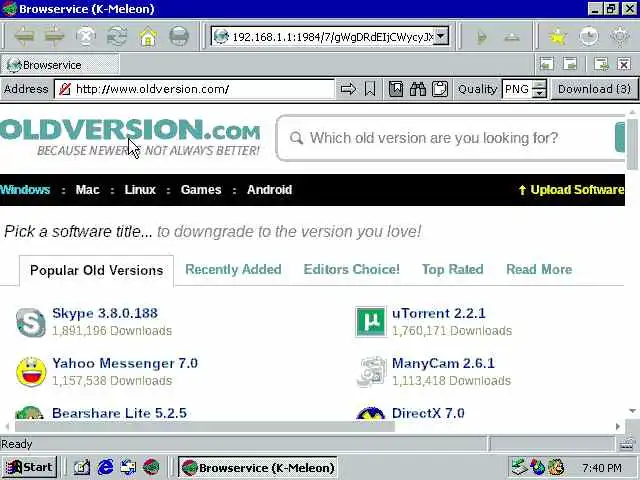Open the Browservice bookmarks list icon

tap(396, 89)
